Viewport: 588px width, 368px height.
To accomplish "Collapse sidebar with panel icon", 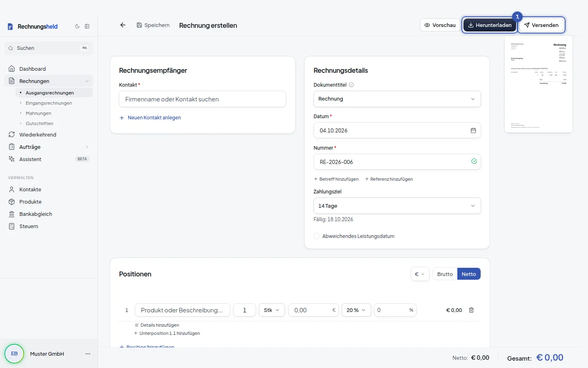I will click(87, 26).
